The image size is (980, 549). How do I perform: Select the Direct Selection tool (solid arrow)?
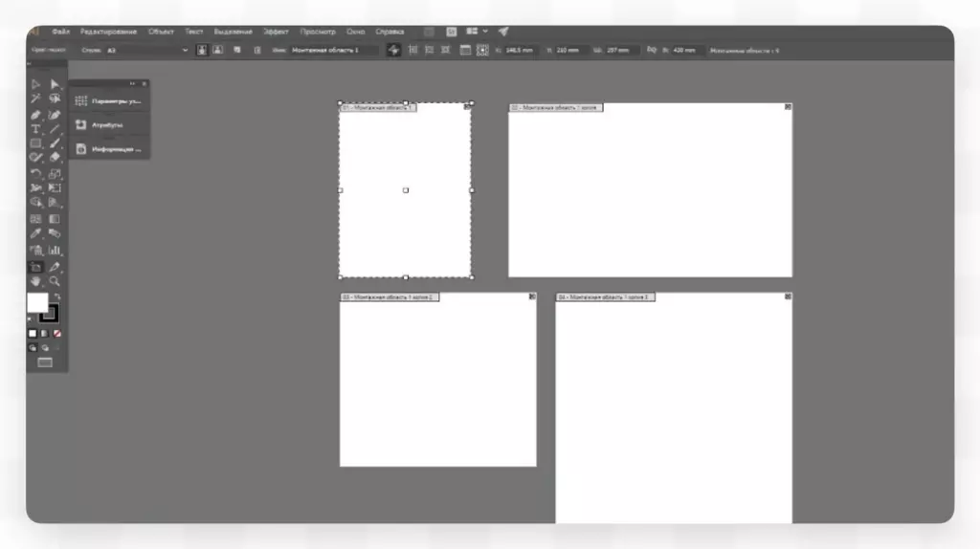tap(55, 84)
